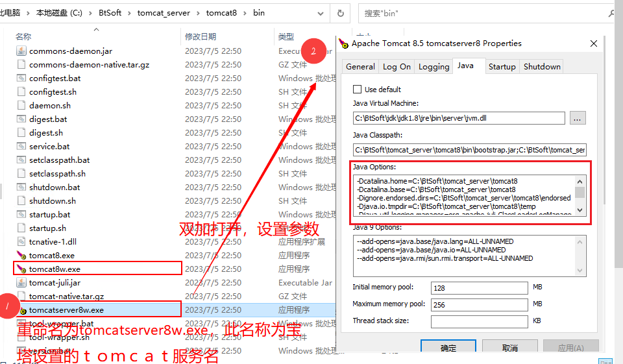
Task: Click the Thread stack size field
Action: coord(479,321)
